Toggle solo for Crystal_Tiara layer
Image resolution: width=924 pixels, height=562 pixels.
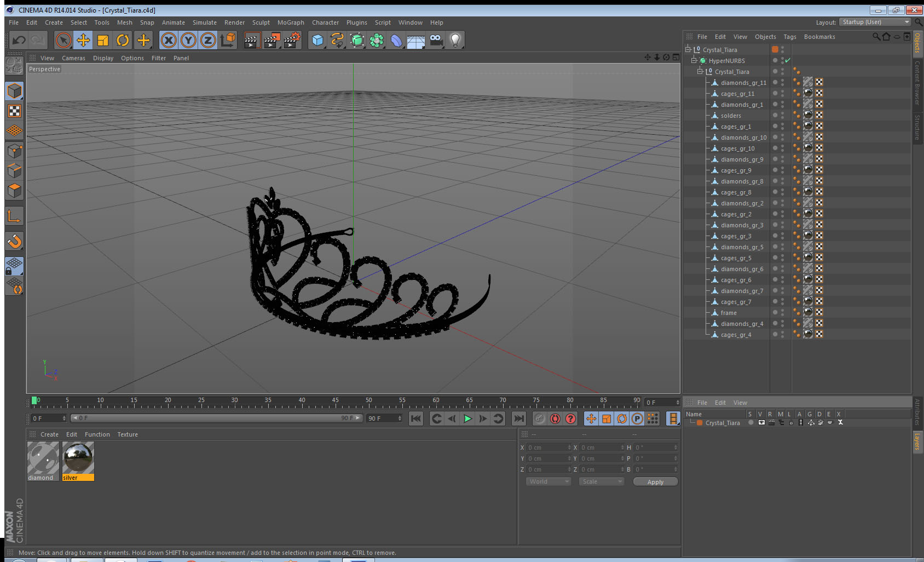(x=751, y=422)
